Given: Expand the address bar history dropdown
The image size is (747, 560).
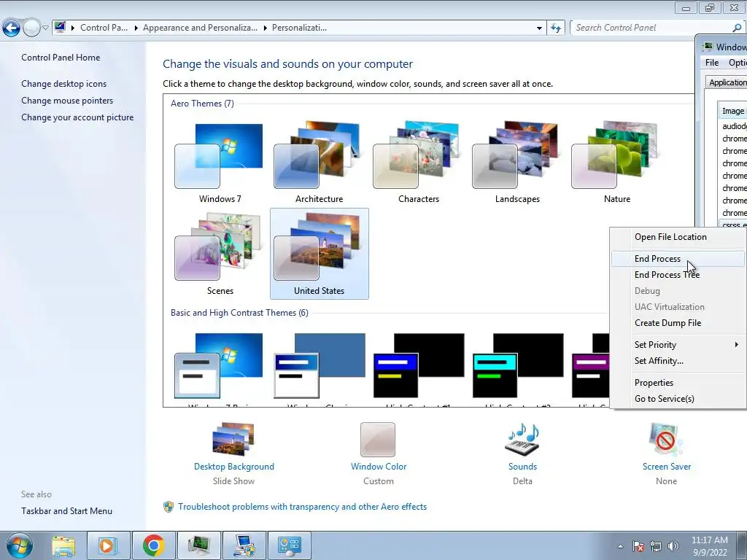Looking at the screenshot, I should tap(539, 28).
